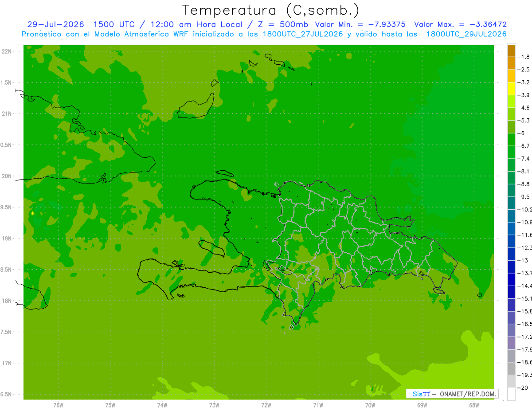Click the yellow swatch between -3.2 and -3.9
Image resolution: width=532 pixels, height=411 pixels.
(511, 89)
